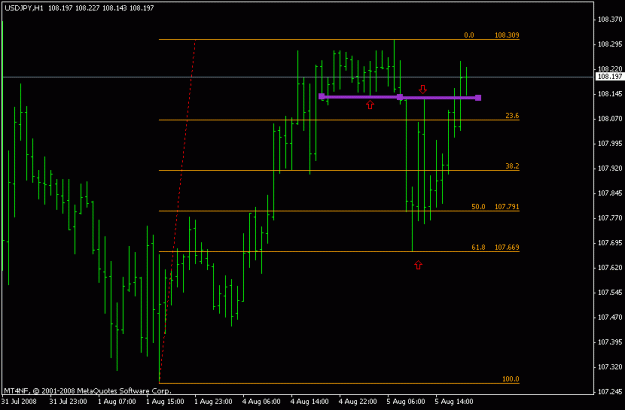Click the 107.245 price scale value

coord(610,392)
